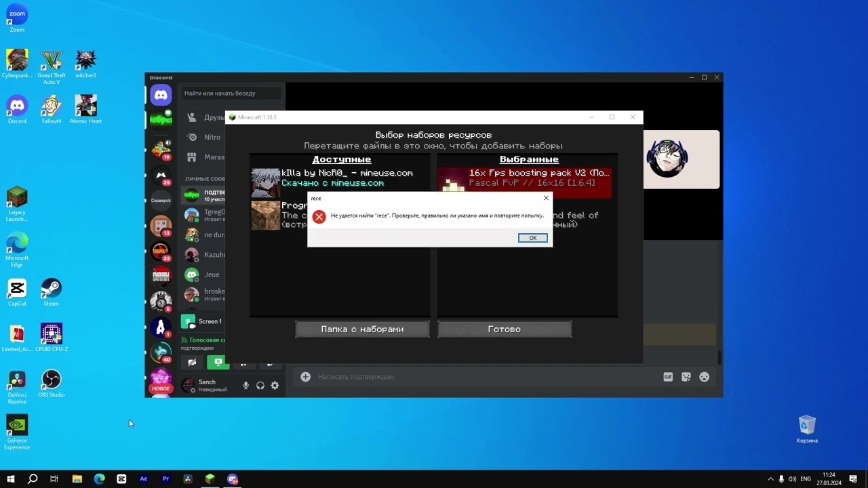Open Fallout4 desktop shortcut

coord(52,109)
